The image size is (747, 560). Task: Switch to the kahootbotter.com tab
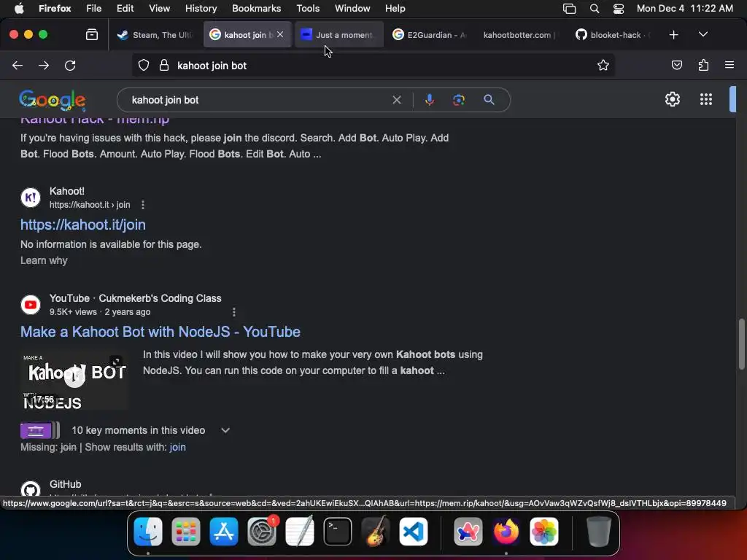pyautogui.click(x=519, y=35)
